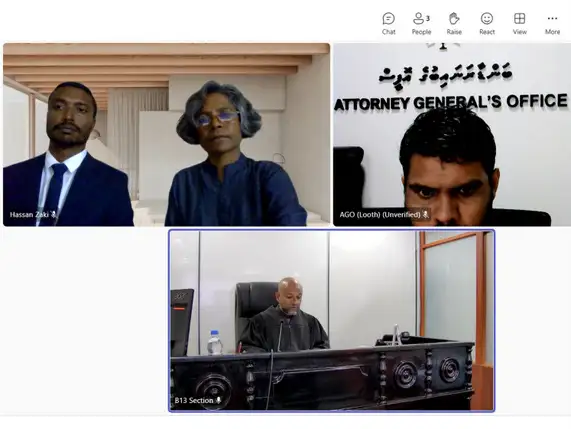The width and height of the screenshot is (571, 429).
Task: Click the B13 Section name label
Action: click(x=194, y=400)
